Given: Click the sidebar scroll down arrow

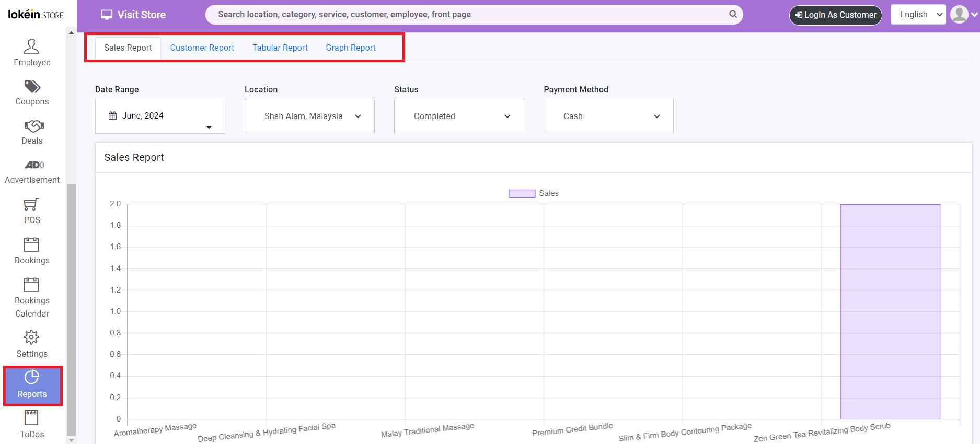Looking at the screenshot, I should [71, 440].
